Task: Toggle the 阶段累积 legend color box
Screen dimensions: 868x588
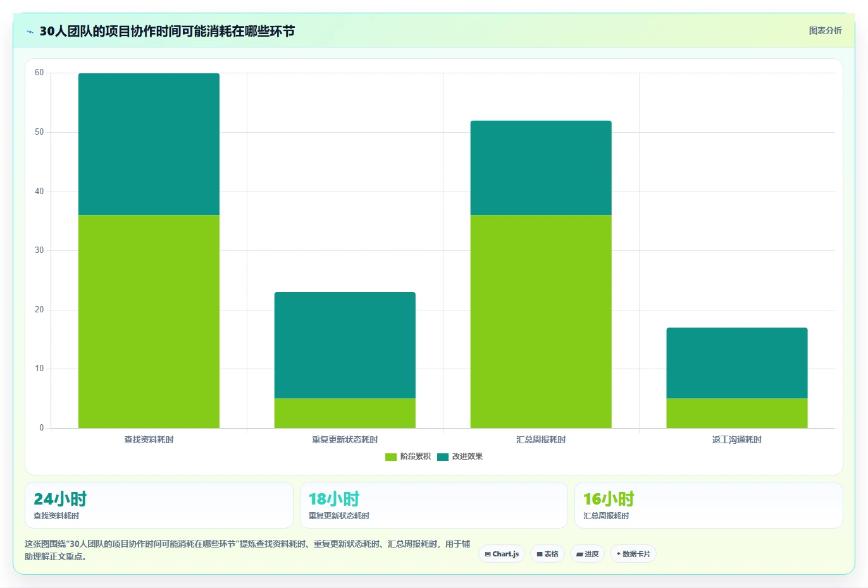Action: point(391,456)
